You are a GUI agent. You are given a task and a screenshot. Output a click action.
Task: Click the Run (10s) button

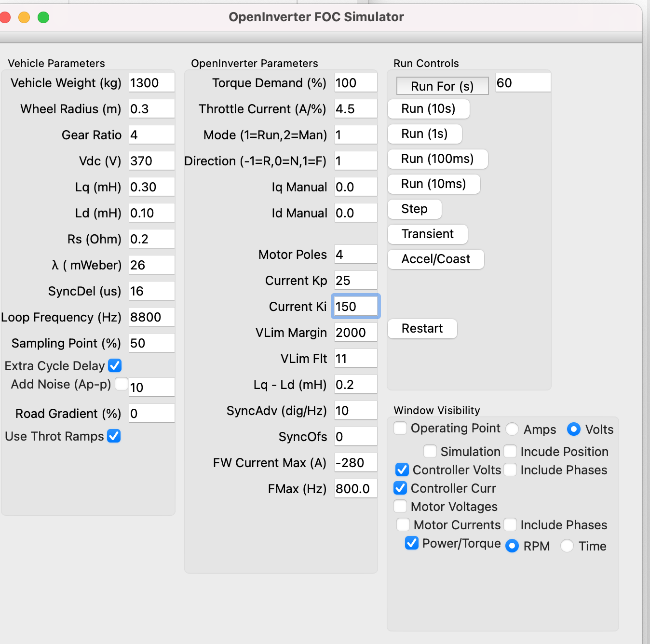click(428, 109)
